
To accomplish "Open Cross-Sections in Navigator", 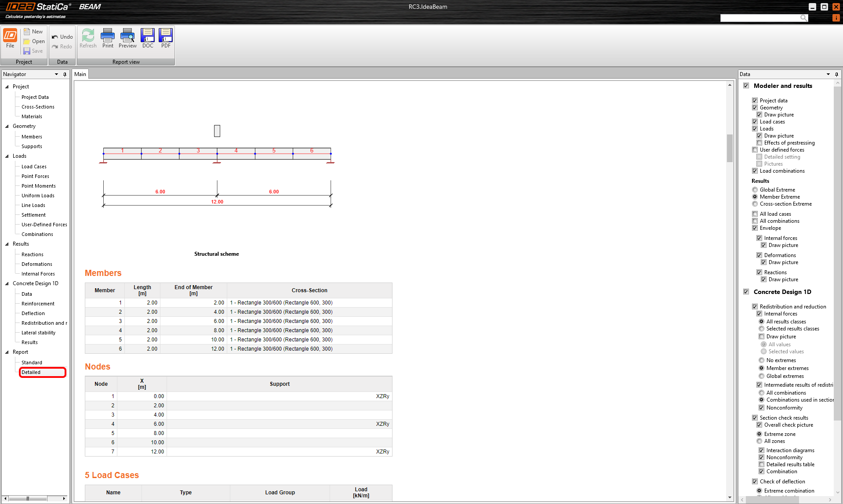I will (x=38, y=107).
